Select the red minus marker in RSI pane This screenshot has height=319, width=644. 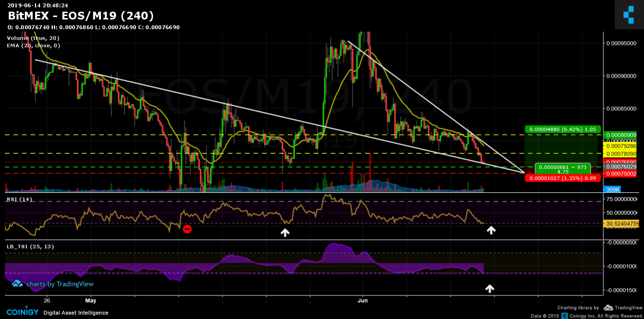(x=187, y=229)
